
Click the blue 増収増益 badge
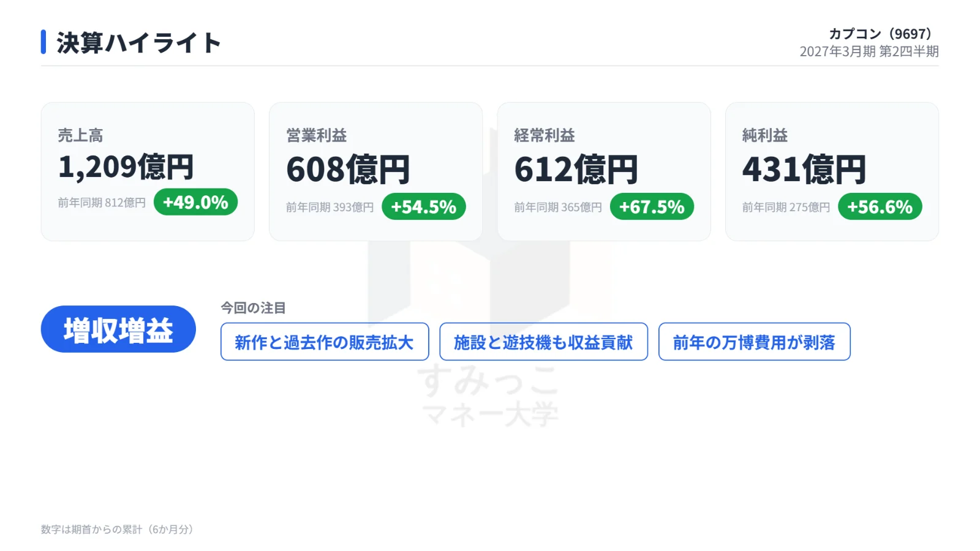[118, 329]
